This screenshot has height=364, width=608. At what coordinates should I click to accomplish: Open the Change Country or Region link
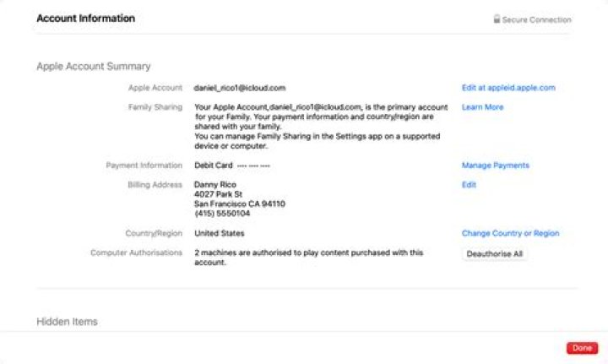pos(510,233)
